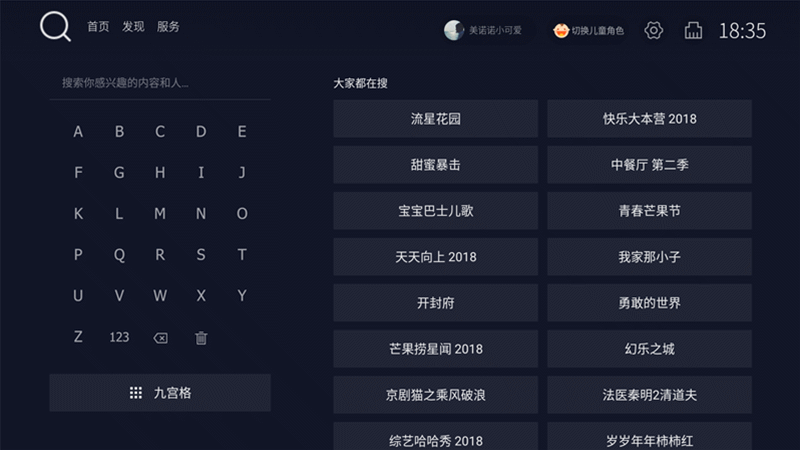800x450 pixels.
Task: Click the search magnifier icon
Action: point(55,27)
